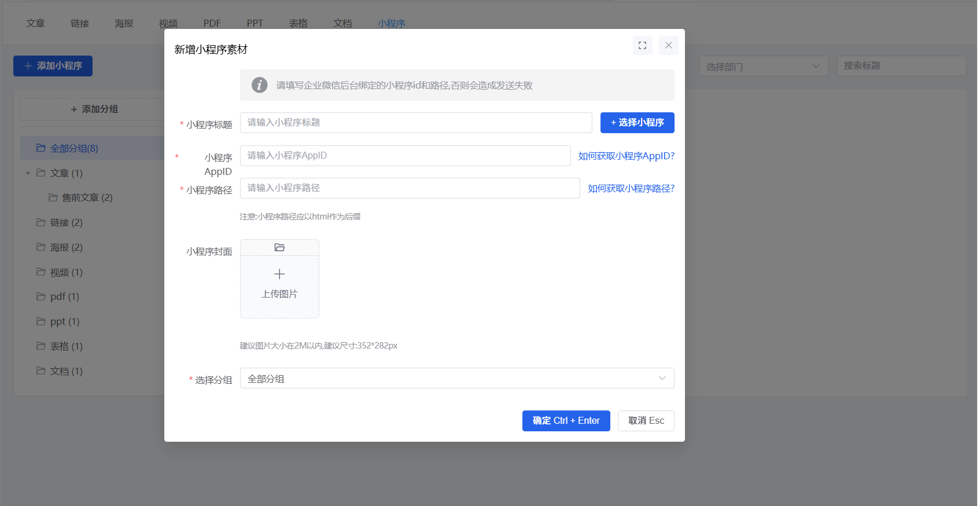The width and height of the screenshot is (980, 506).
Task: Click the plus icon to upload cover image
Action: (279, 274)
